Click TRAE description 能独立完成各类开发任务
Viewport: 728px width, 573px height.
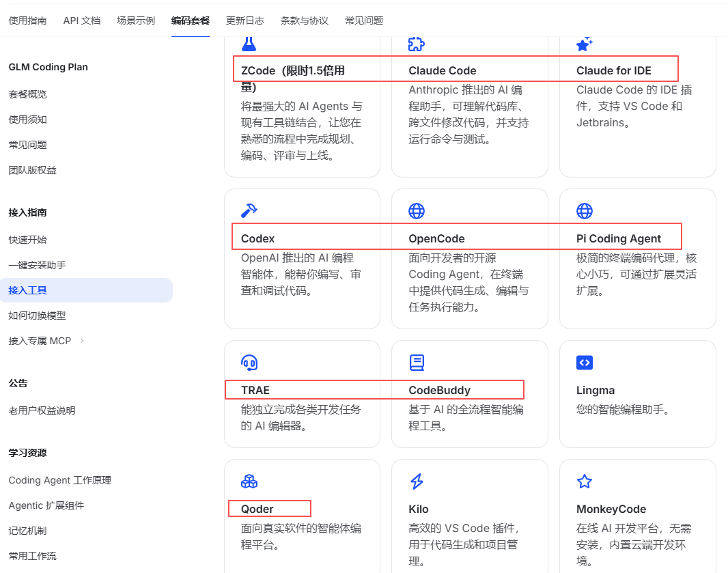point(301,417)
